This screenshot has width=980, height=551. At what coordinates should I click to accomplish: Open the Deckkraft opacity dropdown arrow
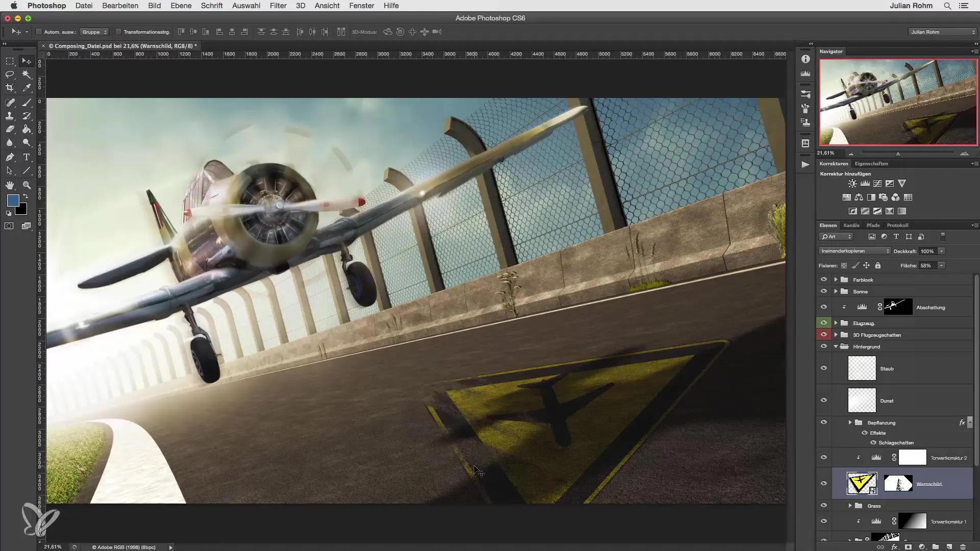coord(942,251)
